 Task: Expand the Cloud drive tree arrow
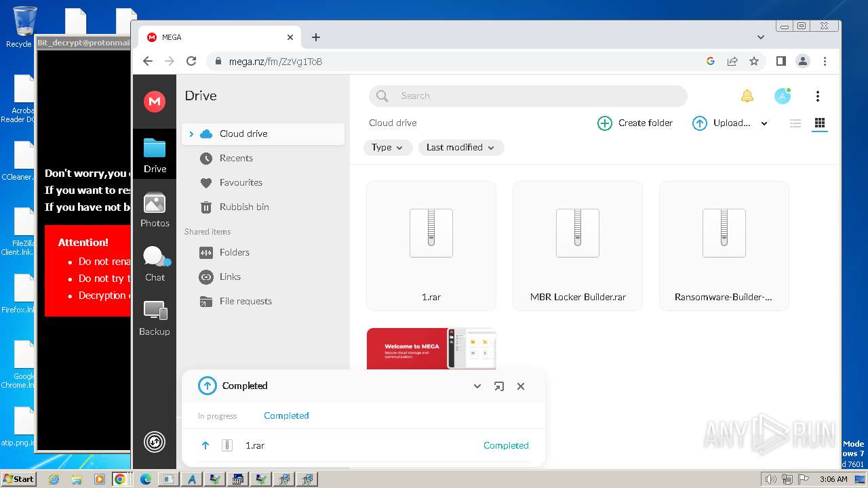pos(191,134)
